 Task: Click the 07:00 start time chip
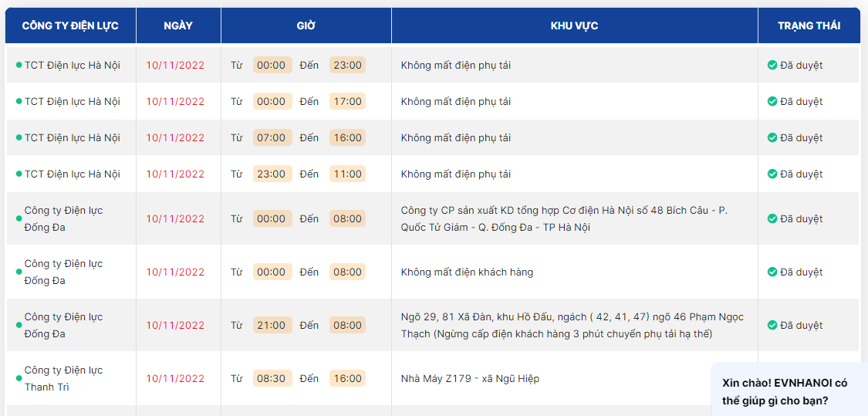point(272,138)
